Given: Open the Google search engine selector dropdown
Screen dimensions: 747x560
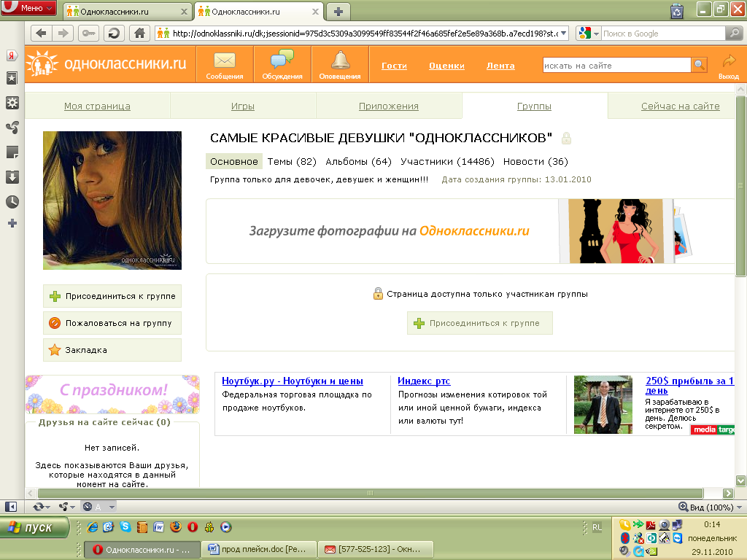Looking at the screenshot, I should [588, 34].
